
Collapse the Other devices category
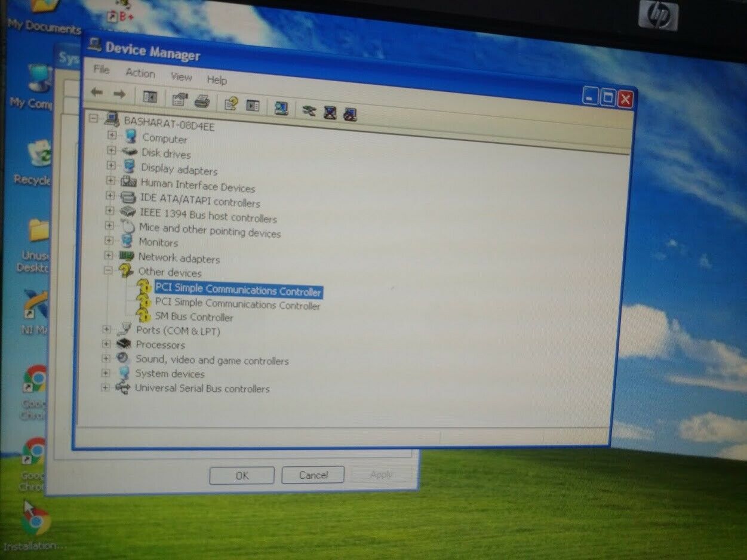pos(108,270)
